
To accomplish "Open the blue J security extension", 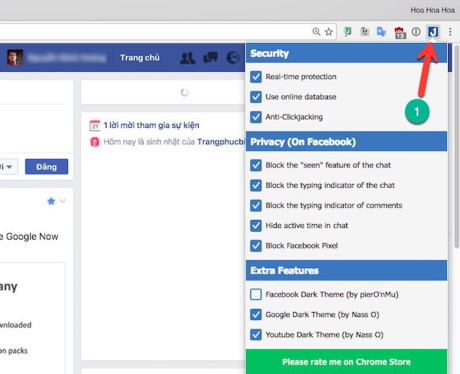I will click(x=433, y=32).
